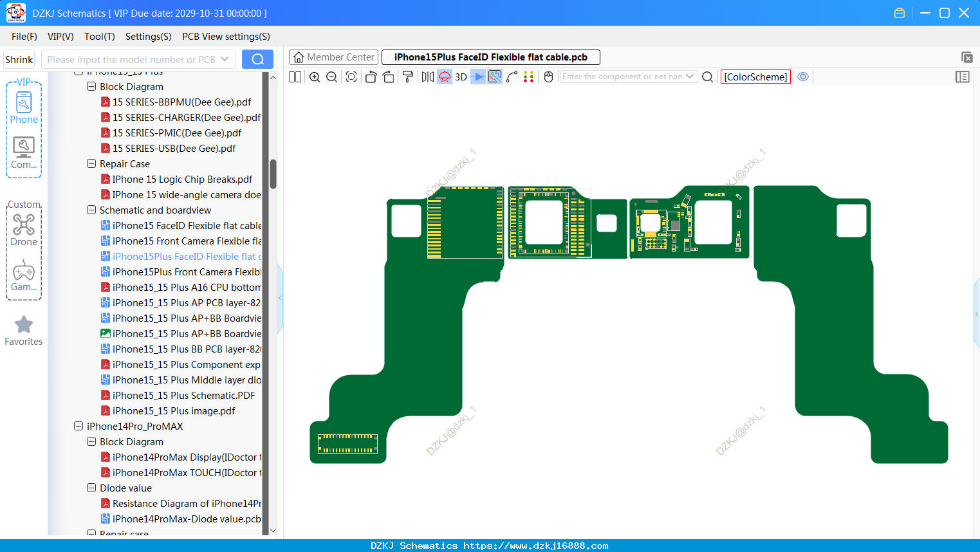Switch to 3D board view
This screenshot has height=552, width=980.
(461, 77)
